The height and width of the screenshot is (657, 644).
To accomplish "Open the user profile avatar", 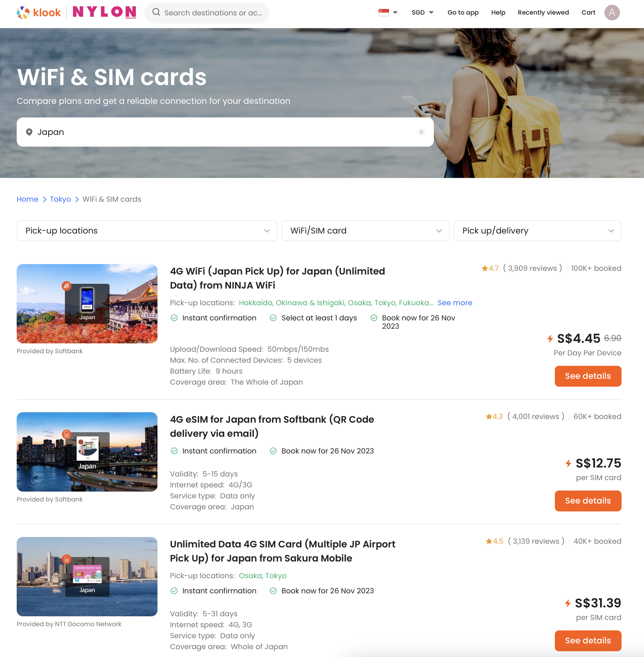I will 612,13.
